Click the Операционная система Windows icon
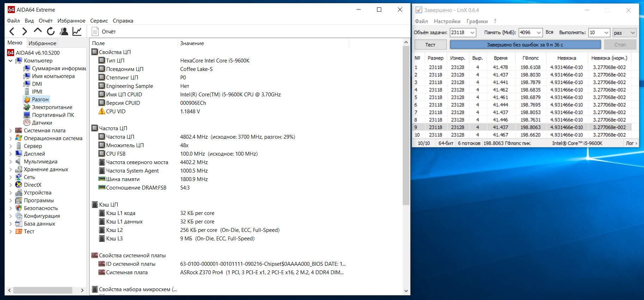Image resolution: width=644 pixels, height=300 pixels. [19, 138]
